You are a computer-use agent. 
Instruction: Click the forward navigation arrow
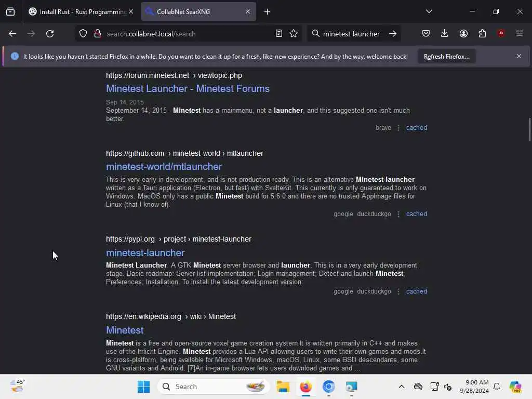tap(31, 34)
